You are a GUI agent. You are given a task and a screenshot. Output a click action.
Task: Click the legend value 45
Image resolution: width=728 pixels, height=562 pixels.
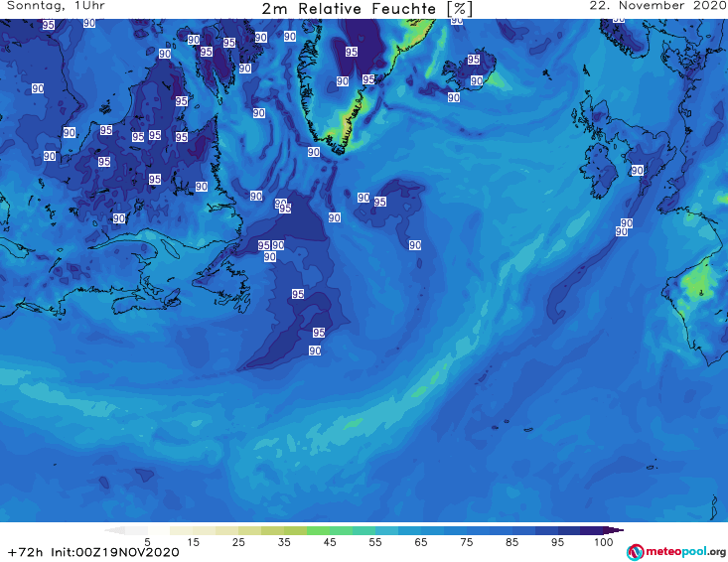coord(330,542)
